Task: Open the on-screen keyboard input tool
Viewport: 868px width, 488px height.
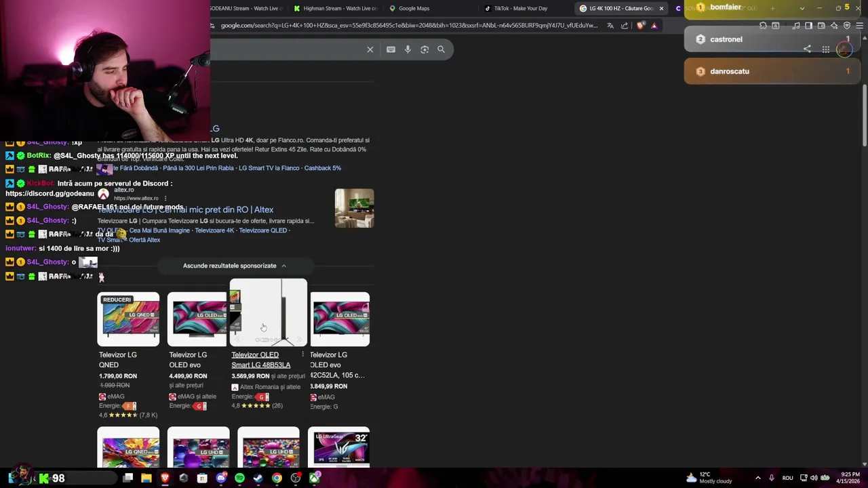Action: (391, 49)
